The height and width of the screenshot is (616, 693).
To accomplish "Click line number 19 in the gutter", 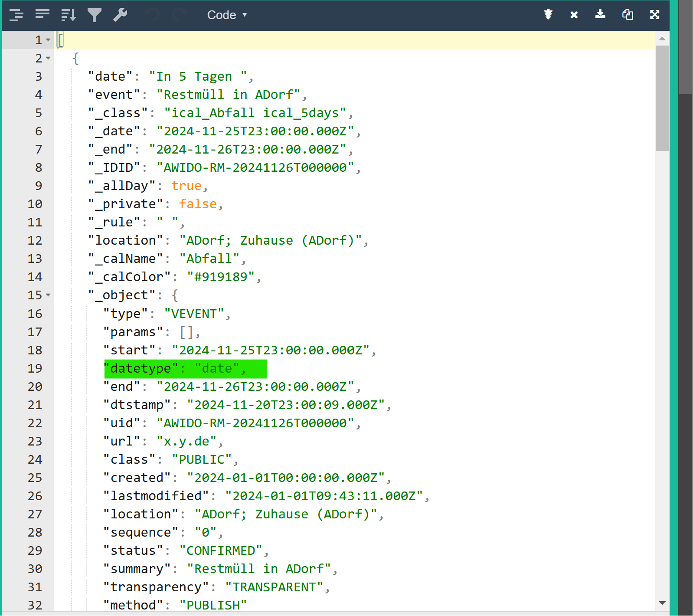I will tap(35, 368).
